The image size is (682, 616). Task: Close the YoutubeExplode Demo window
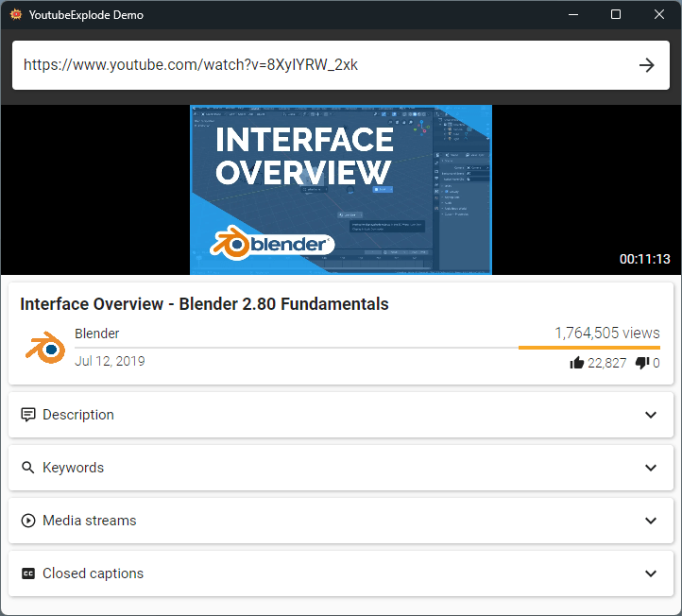coord(659,15)
